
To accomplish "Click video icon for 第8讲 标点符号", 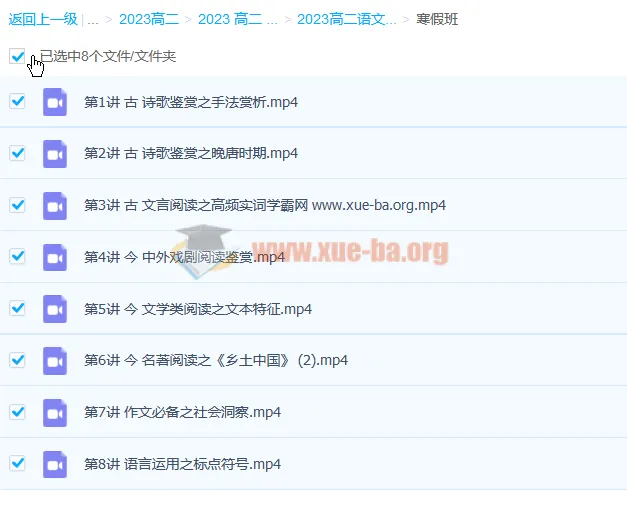I will (x=55, y=464).
